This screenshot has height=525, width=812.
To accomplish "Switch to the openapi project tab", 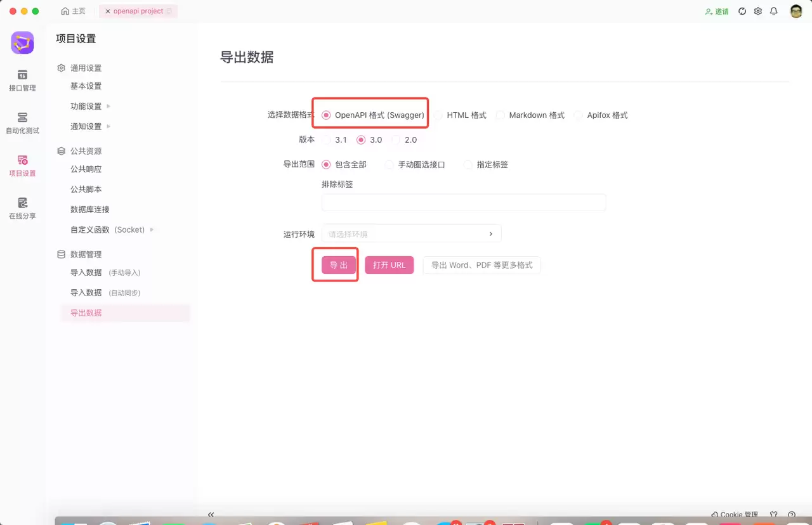I will tap(138, 11).
